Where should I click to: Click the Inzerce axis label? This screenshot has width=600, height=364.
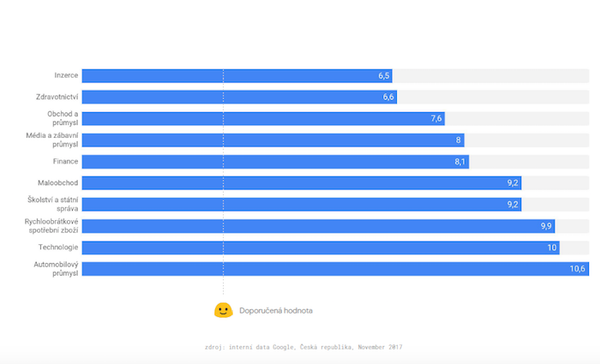[66, 76]
